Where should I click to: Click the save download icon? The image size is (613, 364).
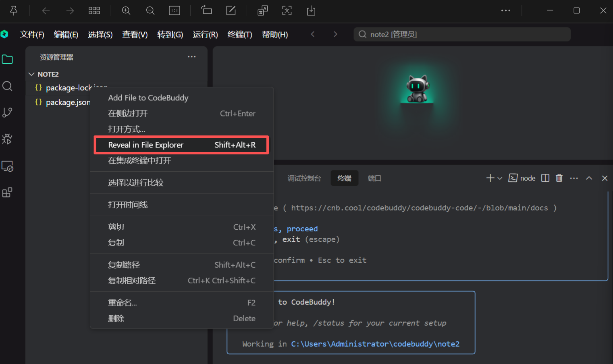click(311, 11)
